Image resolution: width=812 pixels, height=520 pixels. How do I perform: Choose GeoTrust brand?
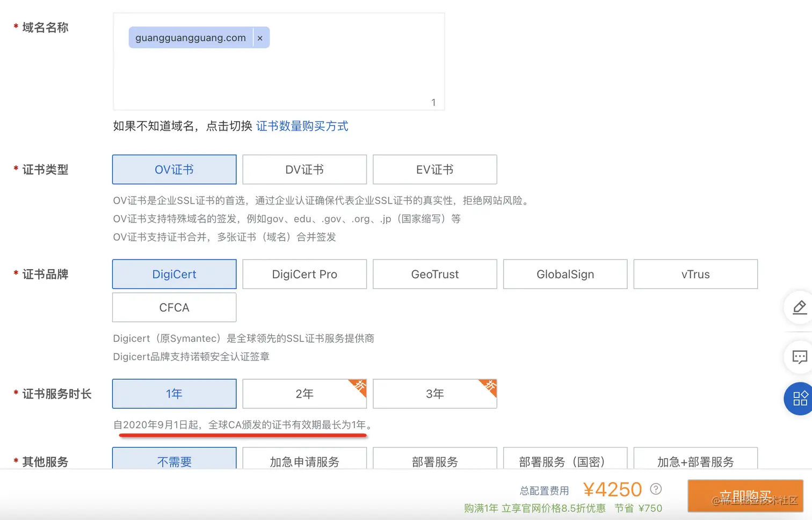click(x=435, y=275)
